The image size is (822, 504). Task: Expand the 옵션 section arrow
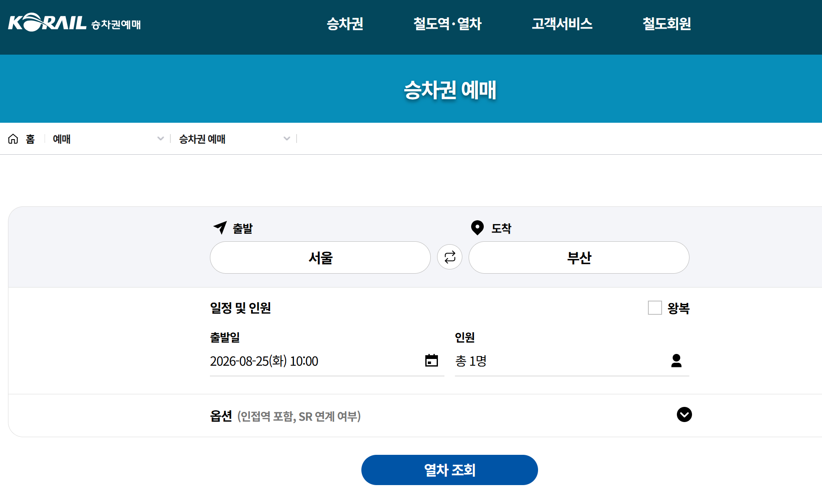tap(684, 414)
